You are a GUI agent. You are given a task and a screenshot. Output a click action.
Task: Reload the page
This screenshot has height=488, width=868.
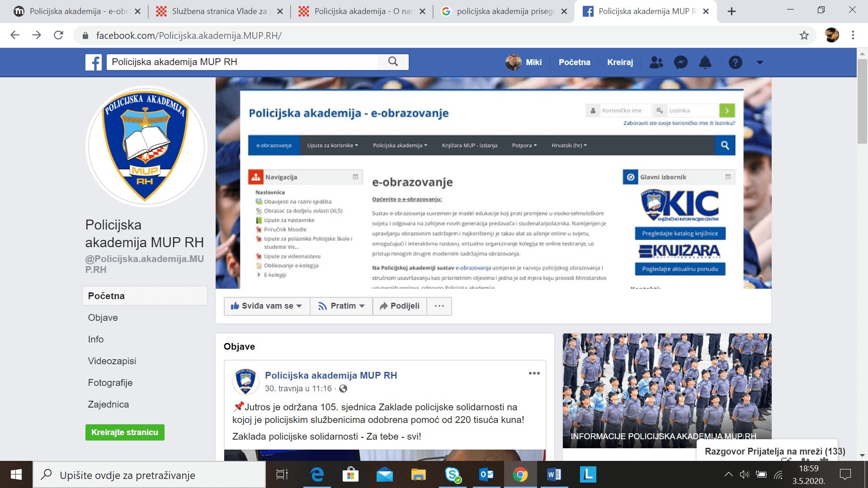pos(58,35)
